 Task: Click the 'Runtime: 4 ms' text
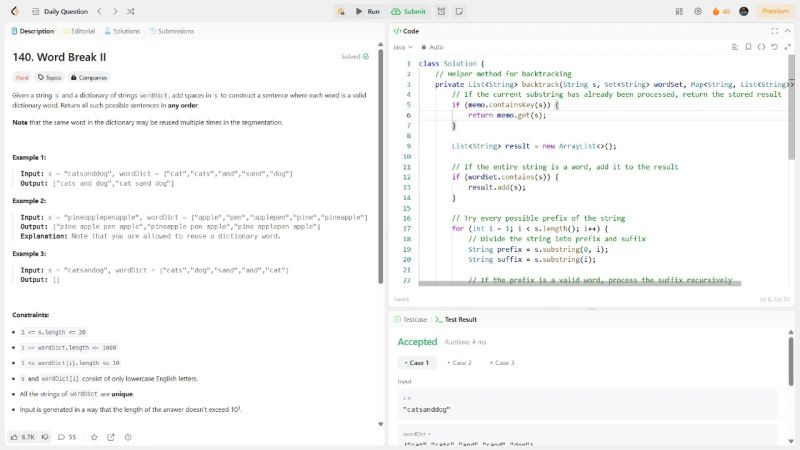coord(465,342)
